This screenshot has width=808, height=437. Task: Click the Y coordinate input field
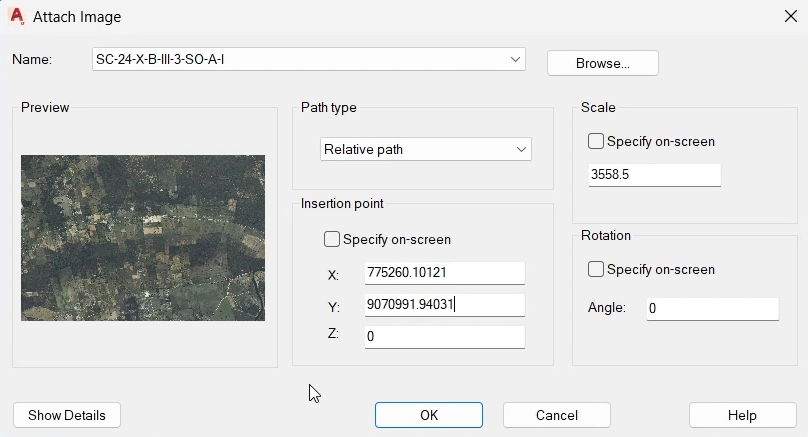[444, 305]
